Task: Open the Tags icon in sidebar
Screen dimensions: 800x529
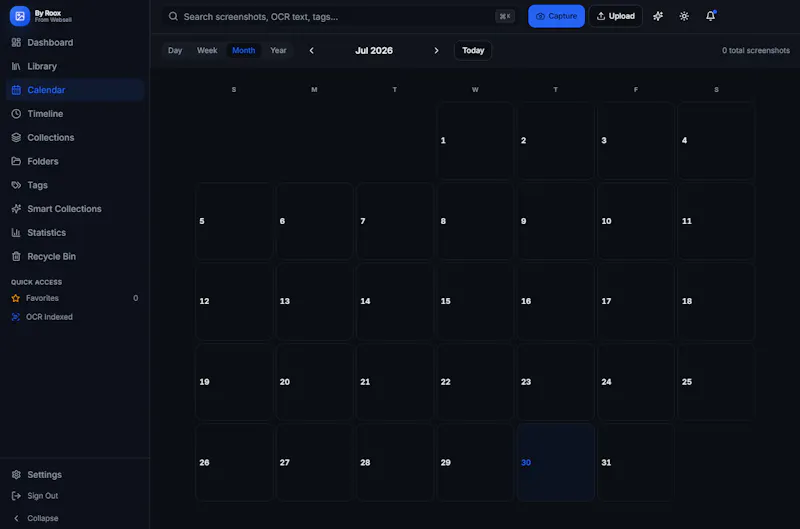Action: click(x=16, y=185)
